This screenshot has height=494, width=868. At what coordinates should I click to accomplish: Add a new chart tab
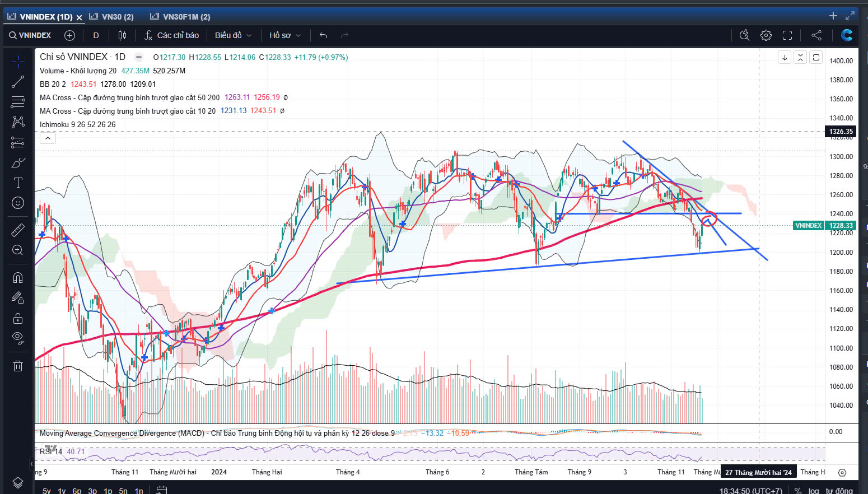[x=833, y=16]
